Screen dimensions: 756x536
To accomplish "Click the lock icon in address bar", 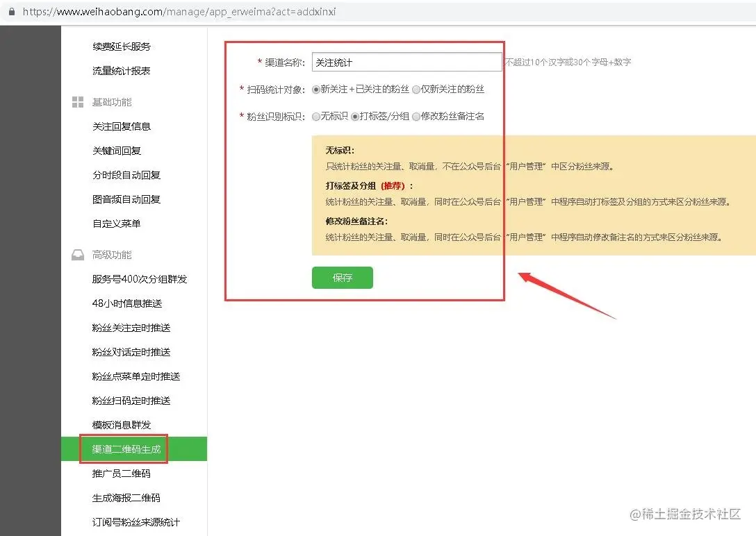I will click(x=12, y=12).
